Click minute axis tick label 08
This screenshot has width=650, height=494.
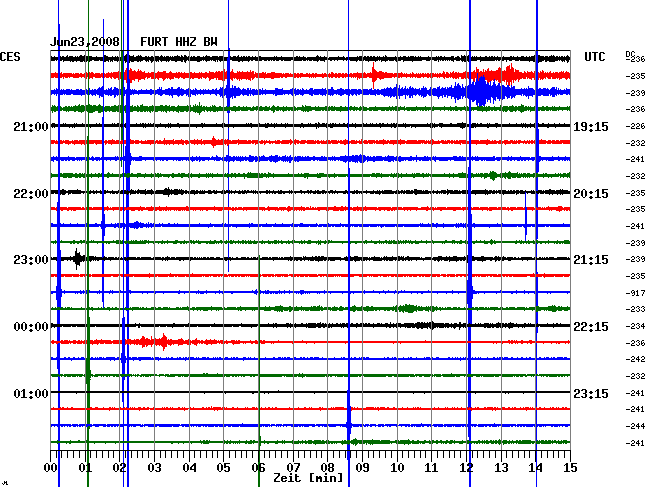327,468
